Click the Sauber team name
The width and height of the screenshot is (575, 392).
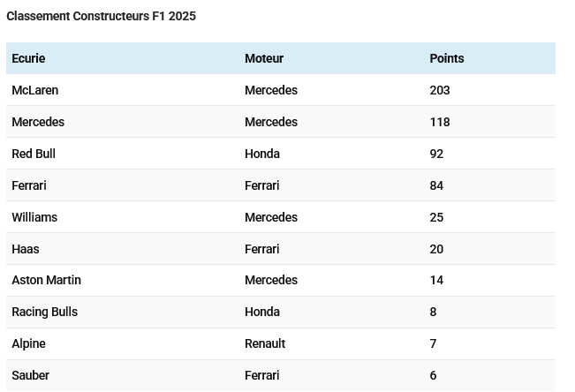pyautogui.click(x=30, y=375)
